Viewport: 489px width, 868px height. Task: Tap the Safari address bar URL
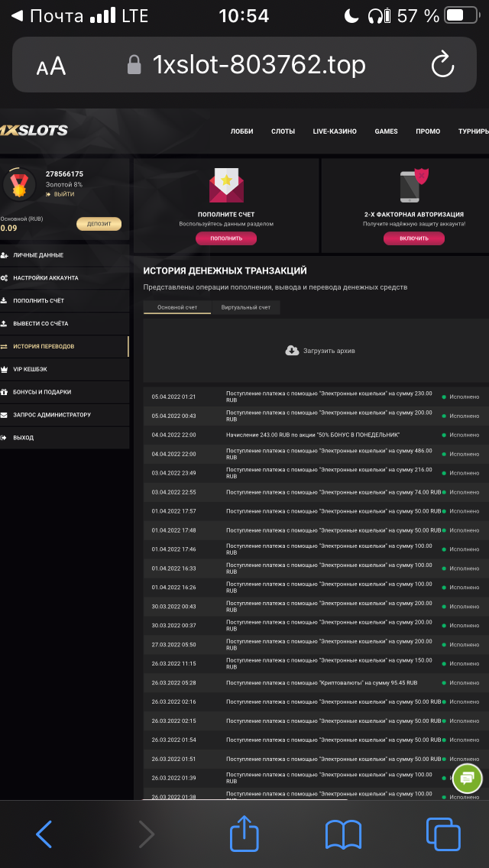coord(258,66)
